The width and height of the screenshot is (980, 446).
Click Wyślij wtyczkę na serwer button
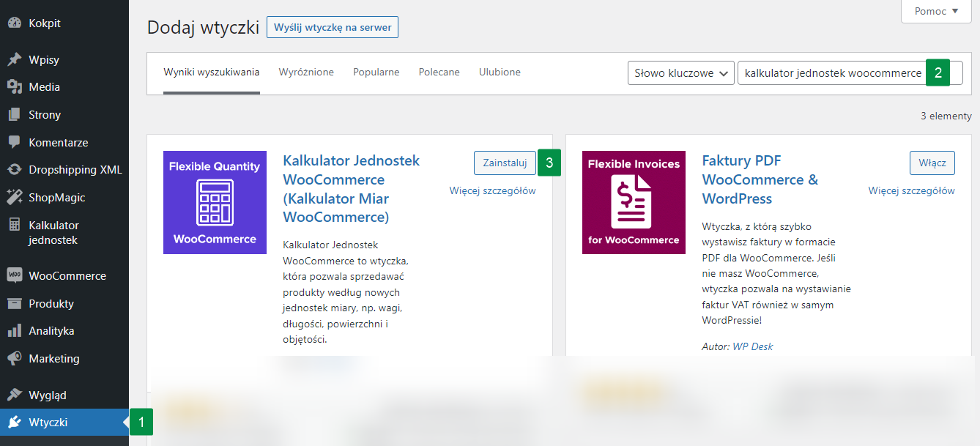tap(333, 28)
